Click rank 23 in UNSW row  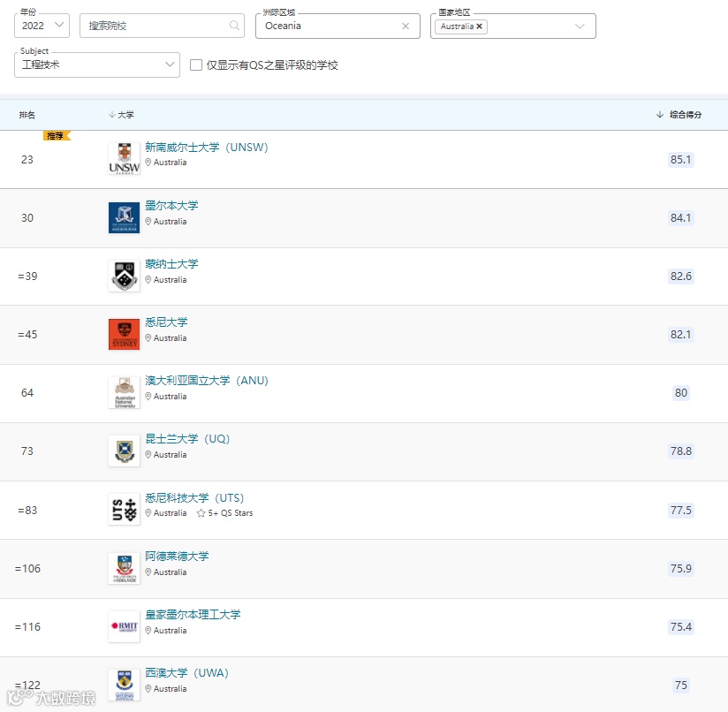[27, 160]
